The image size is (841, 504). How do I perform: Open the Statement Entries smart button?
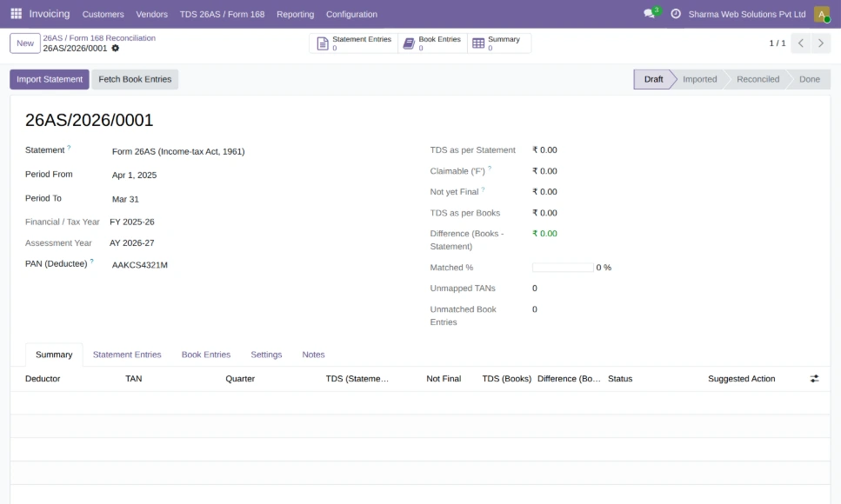point(353,43)
